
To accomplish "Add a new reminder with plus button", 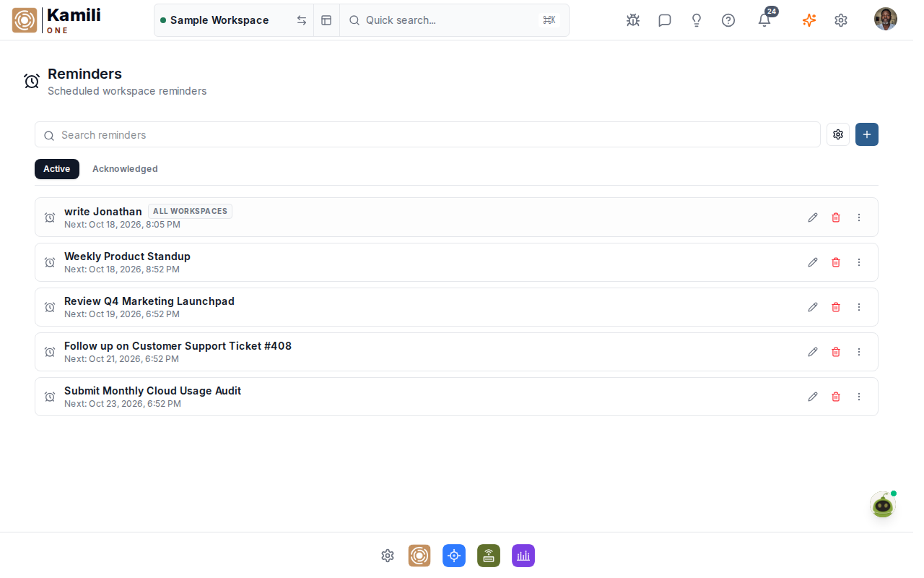I will pos(867,134).
